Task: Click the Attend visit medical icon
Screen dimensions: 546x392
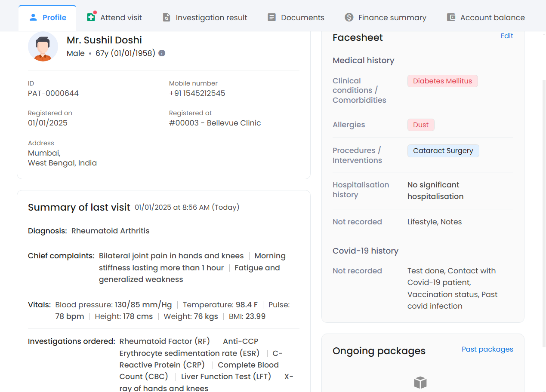Action: point(91,17)
